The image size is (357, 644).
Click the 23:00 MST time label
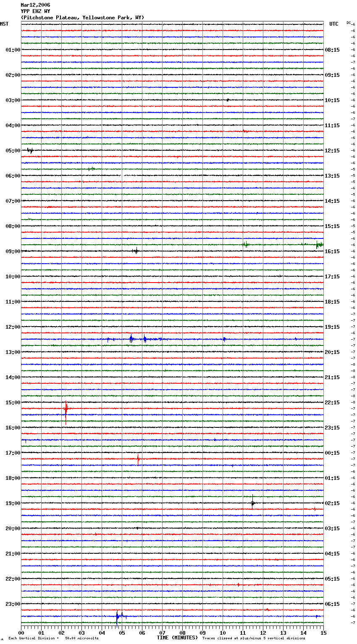pos(13,604)
